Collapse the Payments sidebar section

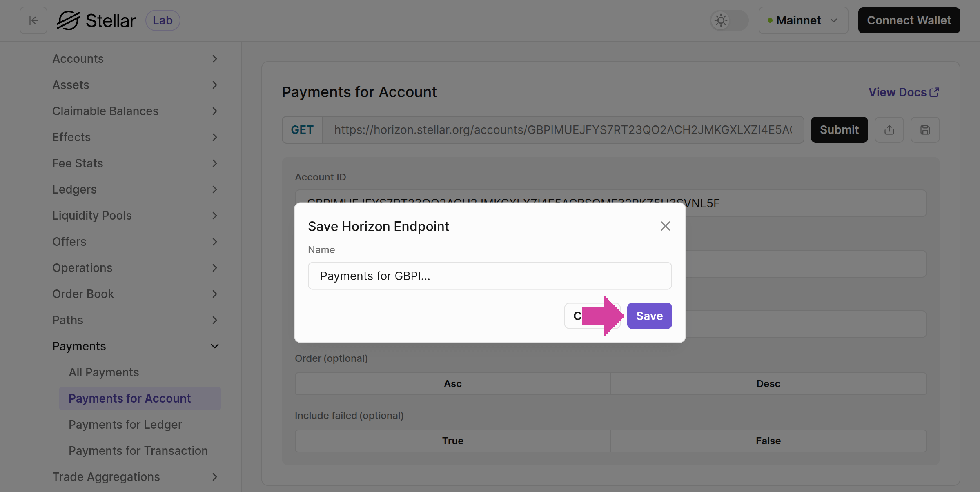[x=135, y=346]
